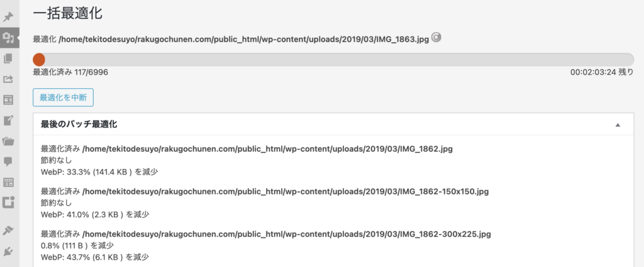Click the orange progress indicator knob
The height and width of the screenshot is (267, 644).
[x=38, y=59]
